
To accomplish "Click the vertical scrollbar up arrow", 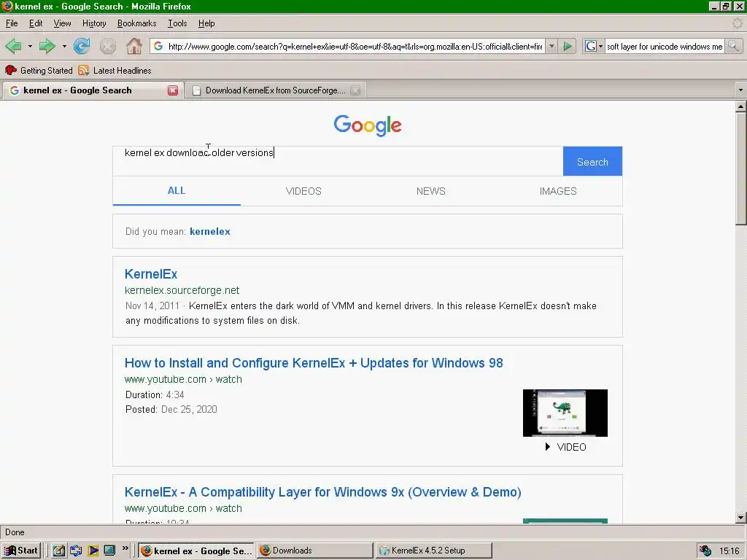I will pyautogui.click(x=740, y=106).
